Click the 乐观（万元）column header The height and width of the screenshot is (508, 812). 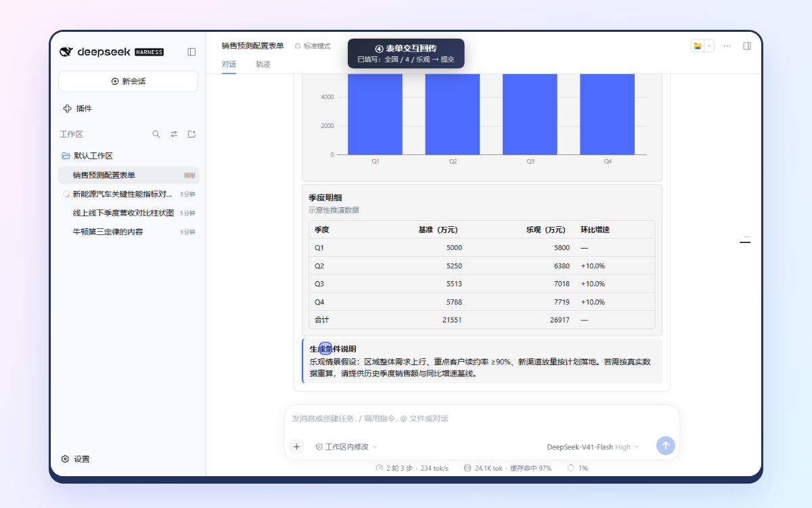tap(546, 230)
